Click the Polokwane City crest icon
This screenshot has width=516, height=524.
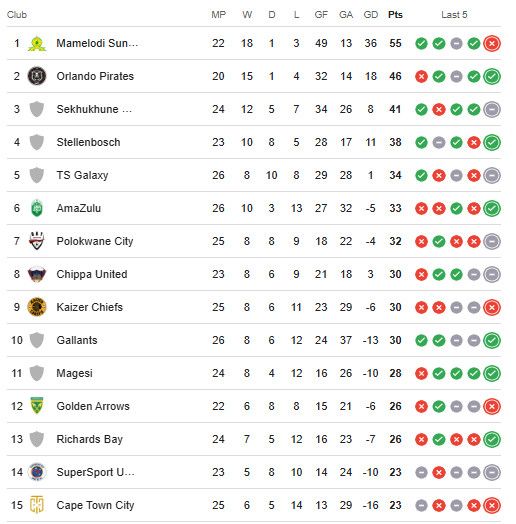click(x=37, y=241)
